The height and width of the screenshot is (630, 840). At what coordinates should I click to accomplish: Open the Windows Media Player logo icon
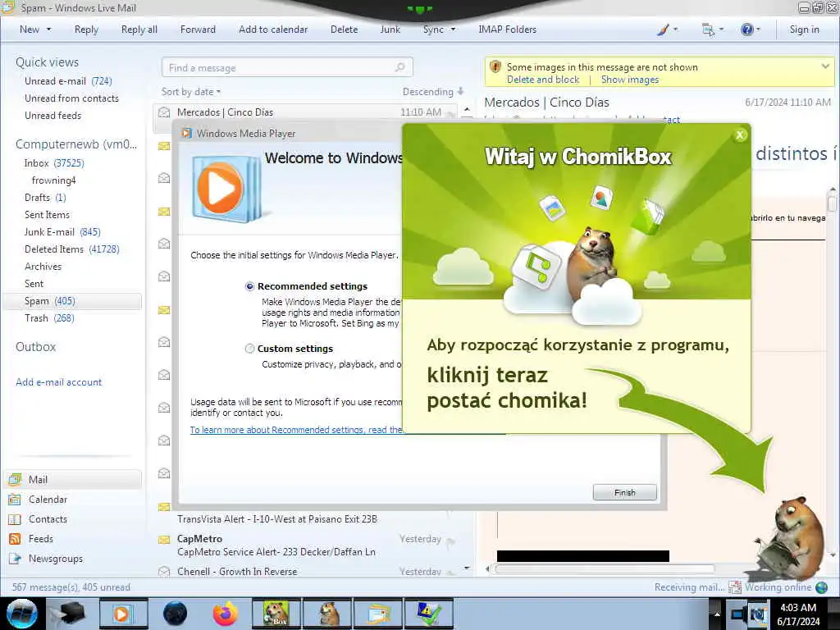pos(226,189)
